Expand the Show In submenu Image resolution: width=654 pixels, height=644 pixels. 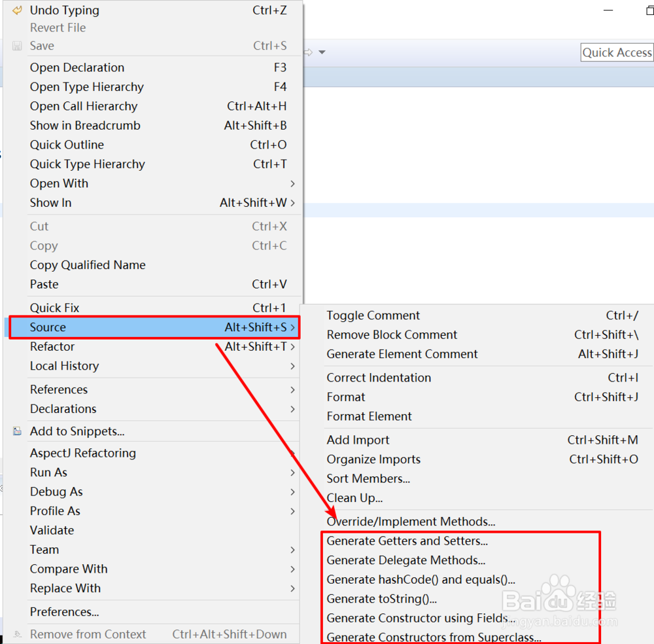[x=153, y=203]
